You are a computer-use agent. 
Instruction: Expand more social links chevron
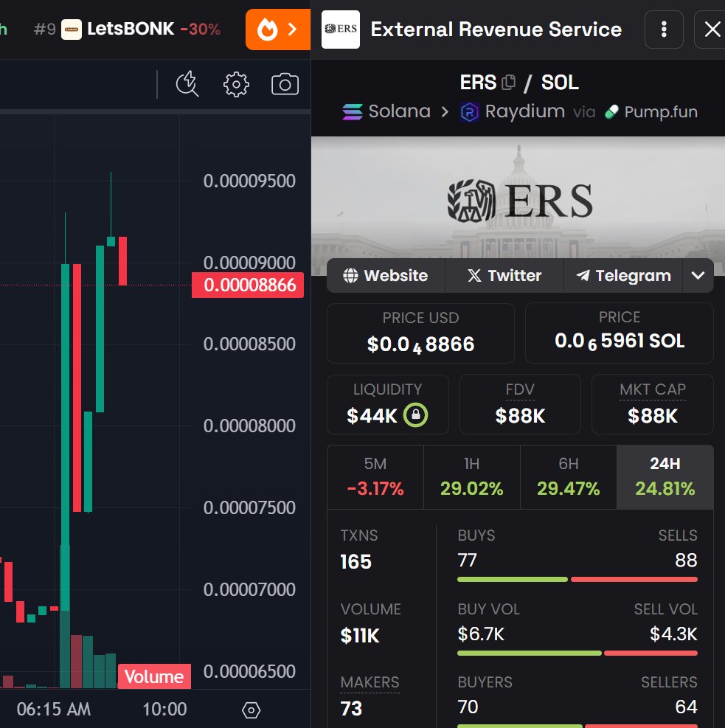pos(698,275)
